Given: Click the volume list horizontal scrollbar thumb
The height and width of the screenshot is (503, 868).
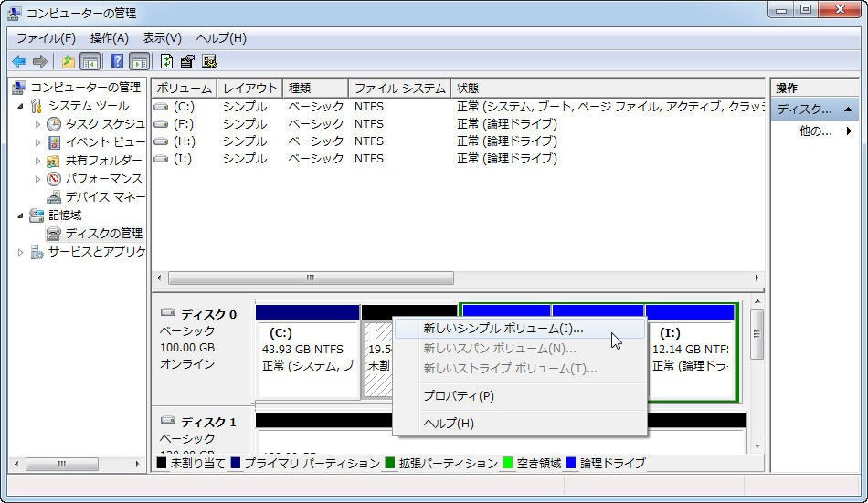Looking at the screenshot, I should point(311,278).
